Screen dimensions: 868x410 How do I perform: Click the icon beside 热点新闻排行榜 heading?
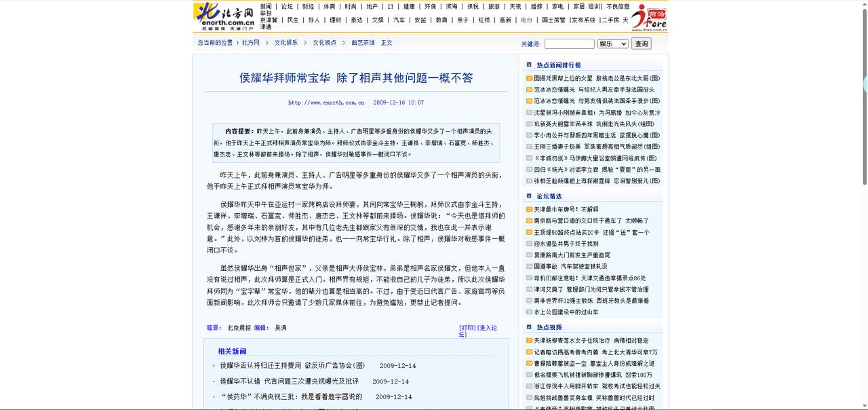[528, 65]
